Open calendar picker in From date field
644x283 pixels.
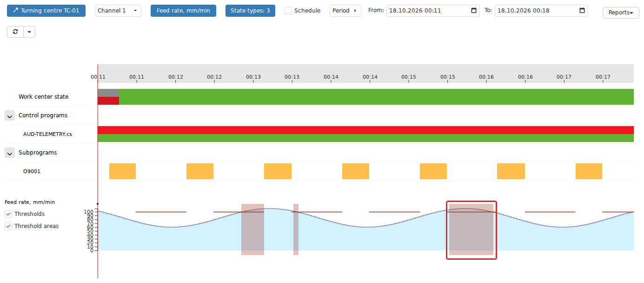474,11
